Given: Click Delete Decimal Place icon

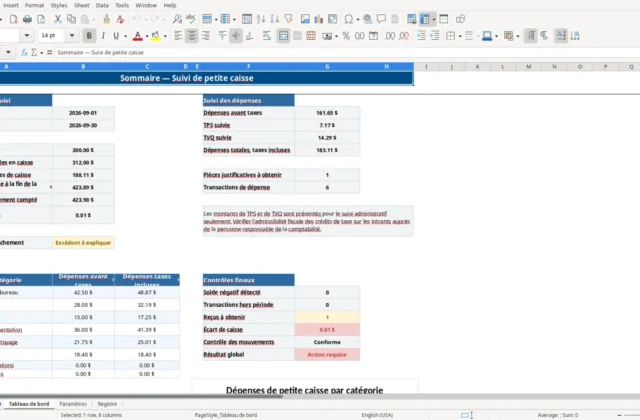Looking at the screenshot, I should pos(404,36).
